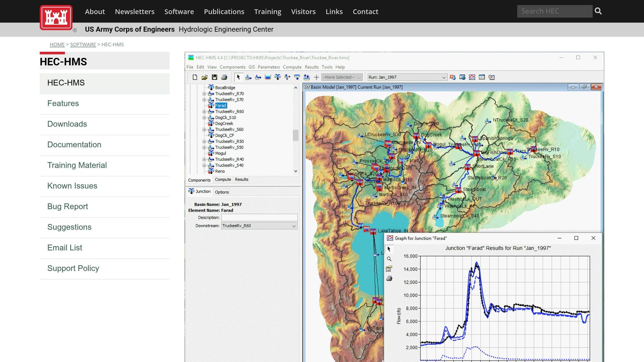
Task: Go to the Downloads page
Action: (x=67, y=124)
